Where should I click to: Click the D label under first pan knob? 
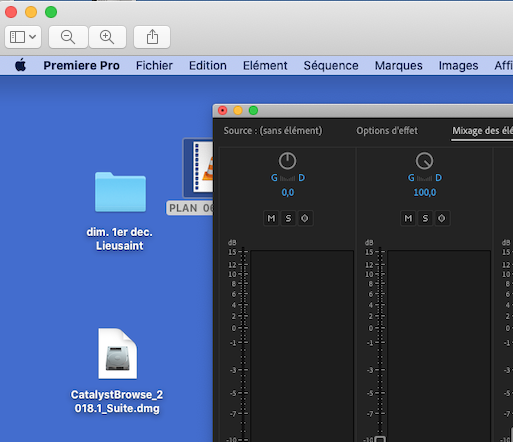(301, 178)
